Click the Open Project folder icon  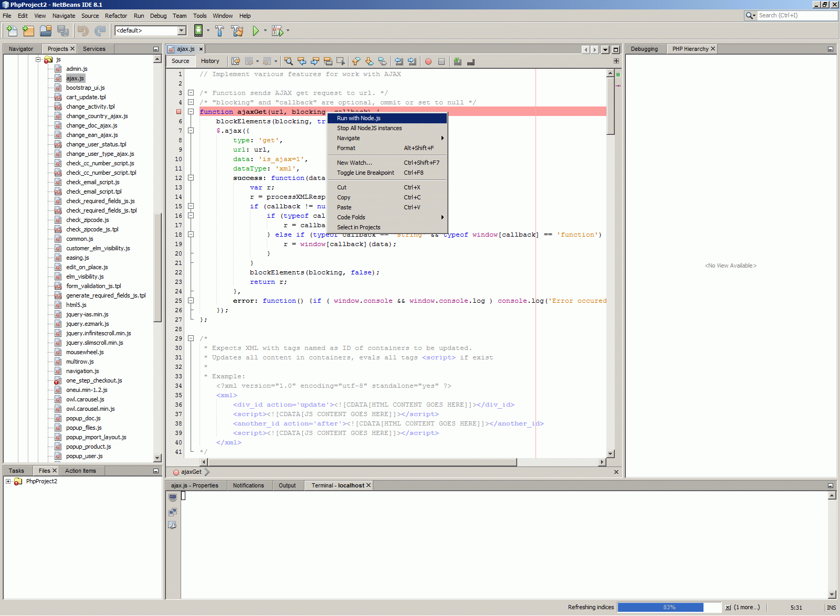point(46,31)
